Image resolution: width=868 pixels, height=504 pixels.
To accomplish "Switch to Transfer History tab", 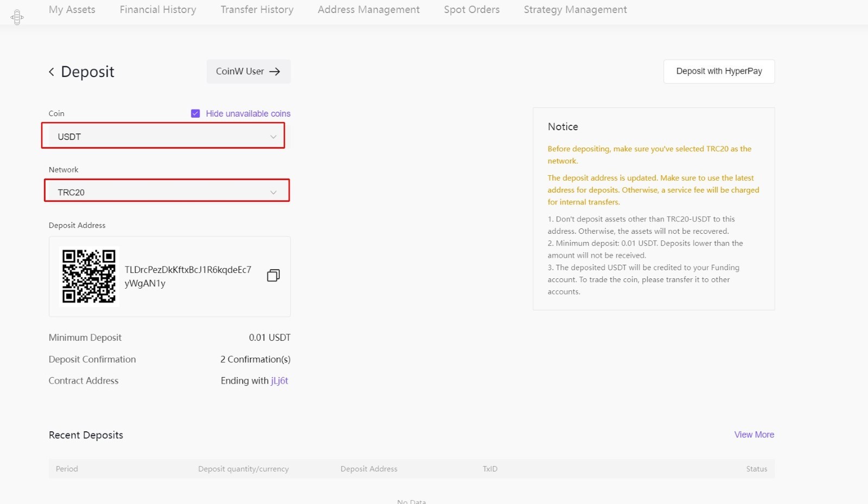I will [257, 10].
